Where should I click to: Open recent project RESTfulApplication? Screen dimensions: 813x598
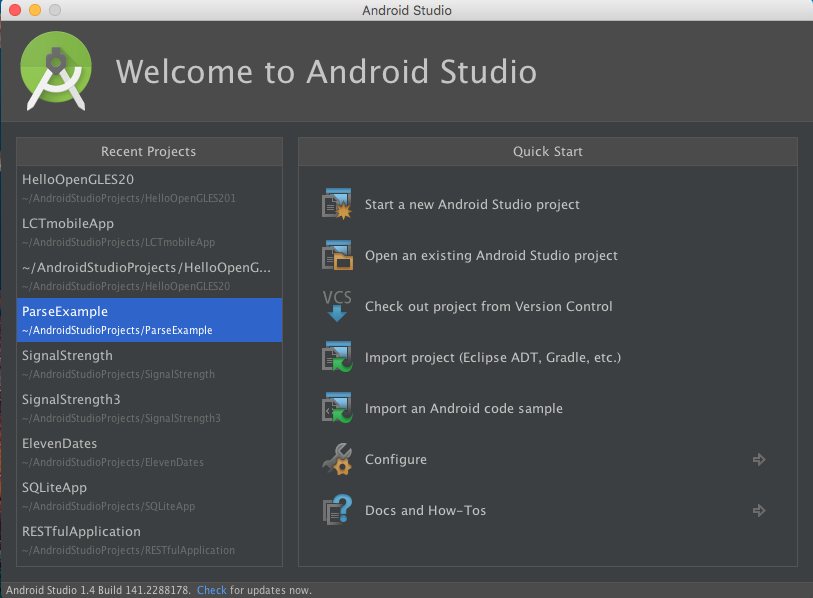click(149, 540)
